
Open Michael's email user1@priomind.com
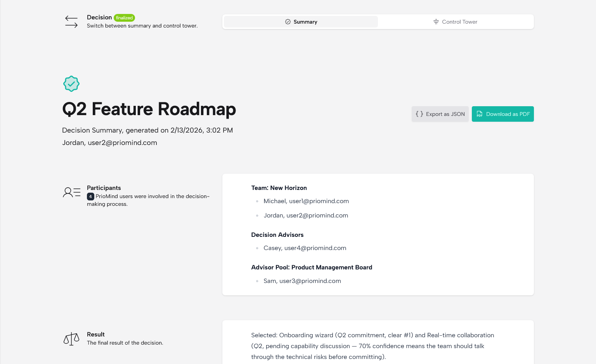306,201
